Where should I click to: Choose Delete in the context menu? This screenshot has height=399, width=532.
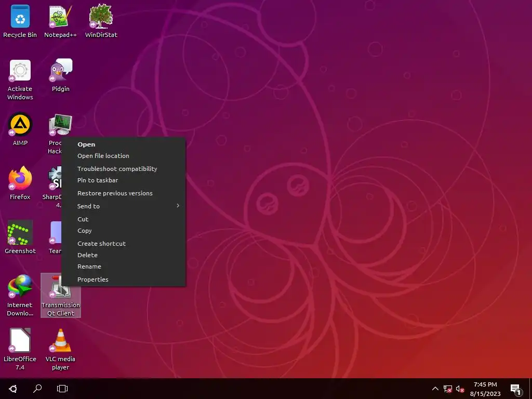(124, 255)
